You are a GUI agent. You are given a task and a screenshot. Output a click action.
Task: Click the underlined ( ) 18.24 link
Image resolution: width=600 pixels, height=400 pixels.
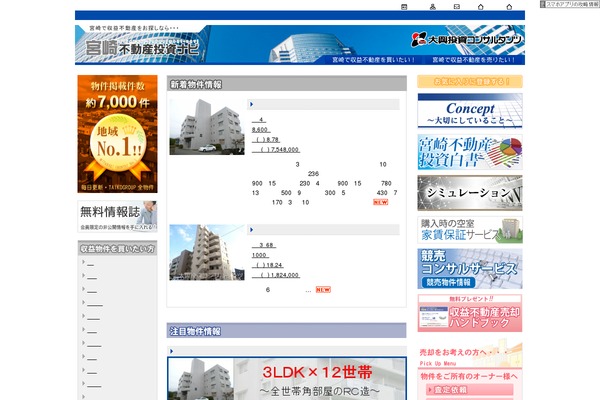coord(267,265)
